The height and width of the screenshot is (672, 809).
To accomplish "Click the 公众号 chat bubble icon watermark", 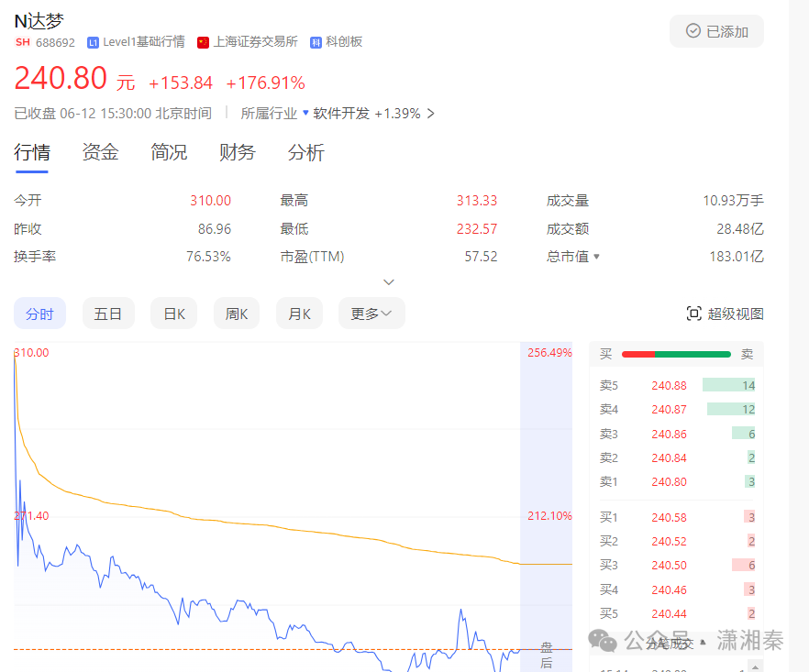I will click(x=604, y=639).
